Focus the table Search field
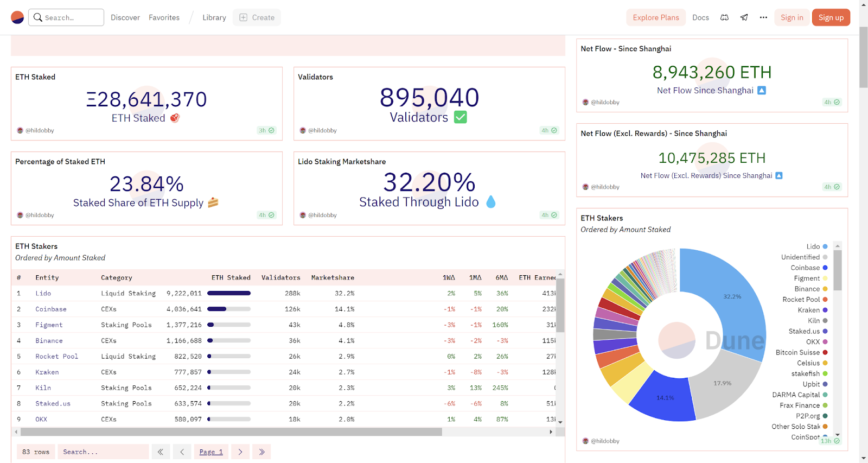The height and width of the screenshot is (463, 868). click(x=103, y=452)
